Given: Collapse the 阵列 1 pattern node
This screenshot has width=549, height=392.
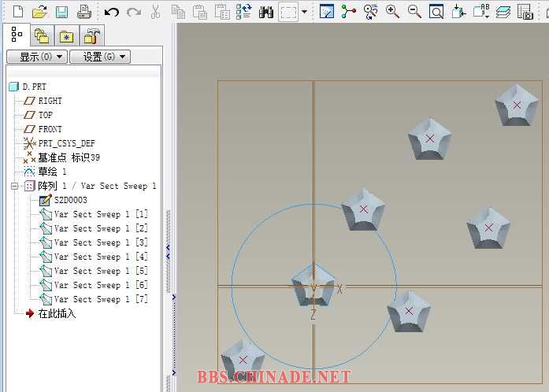Looking at the screenshot, I should pyautogui.click(x=14, y=186).
